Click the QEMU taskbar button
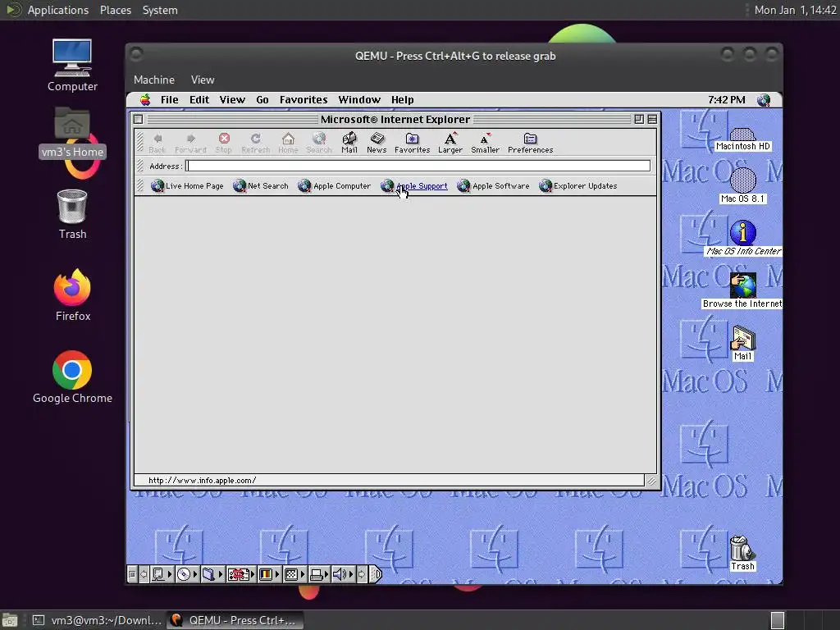 (235, 620)
